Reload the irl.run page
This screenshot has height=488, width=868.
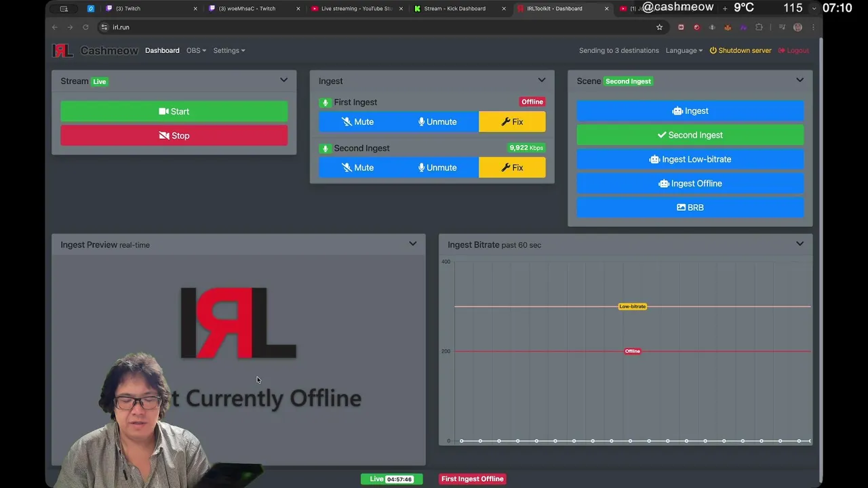pyautogui.click(x=85, y=27)
